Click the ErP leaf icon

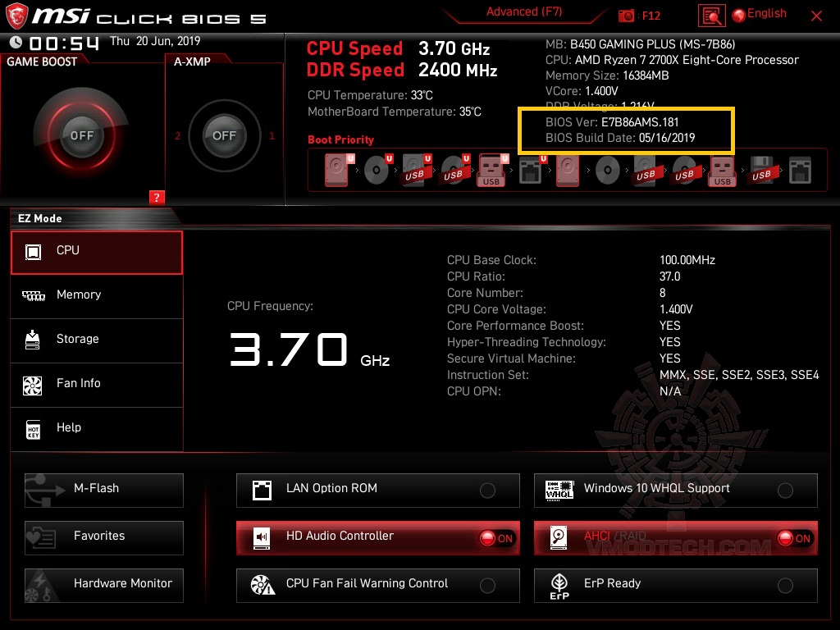pyautogui.click(x=559, y=586)
